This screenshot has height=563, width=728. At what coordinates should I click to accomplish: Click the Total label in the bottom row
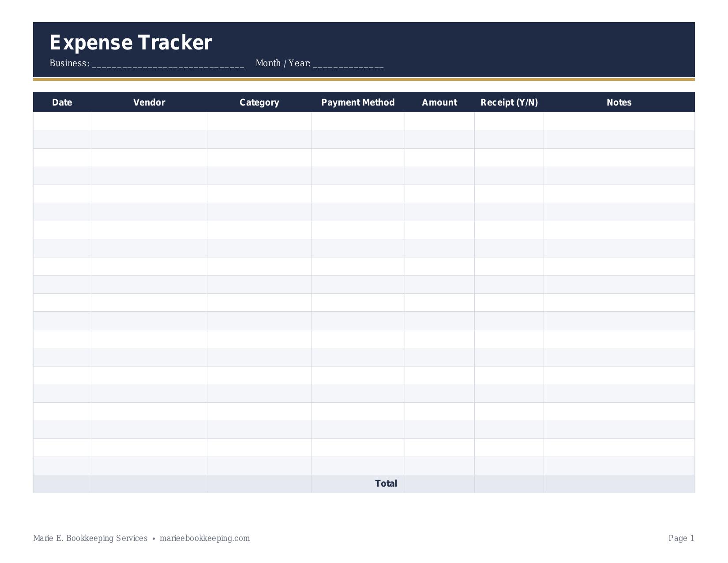pos(386,484)
